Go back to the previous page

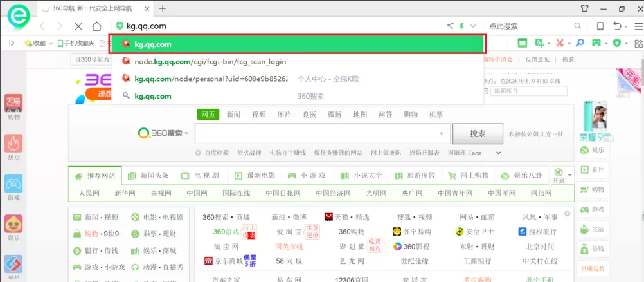(42, 26)
